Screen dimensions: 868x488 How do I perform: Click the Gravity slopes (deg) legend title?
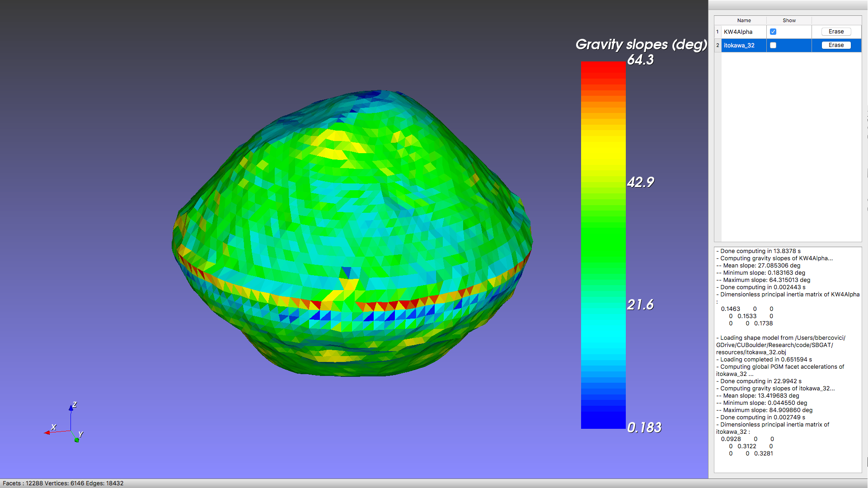[x=641, y=44]
